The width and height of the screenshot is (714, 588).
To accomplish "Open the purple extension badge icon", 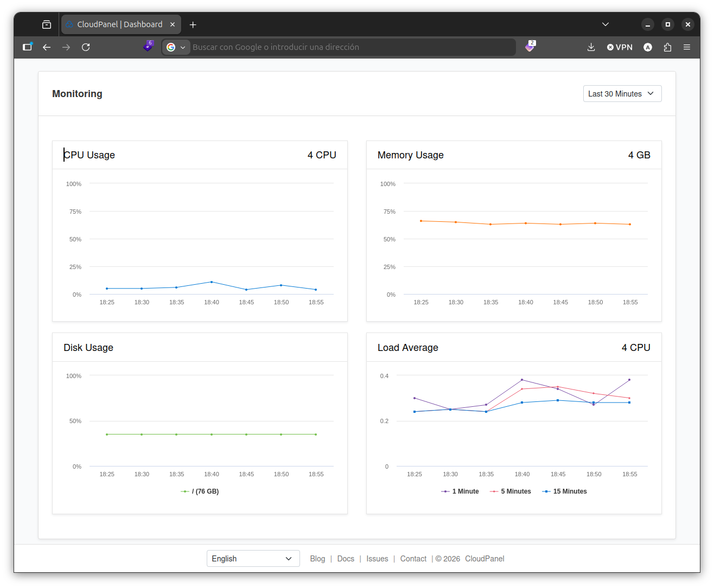I will tap(148, 46).
